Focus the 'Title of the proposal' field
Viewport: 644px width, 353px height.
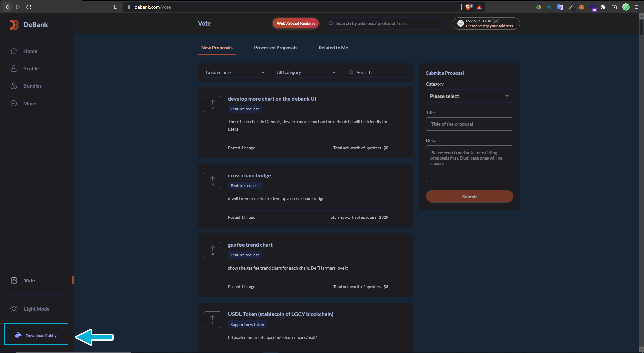(x=469, y=124)
